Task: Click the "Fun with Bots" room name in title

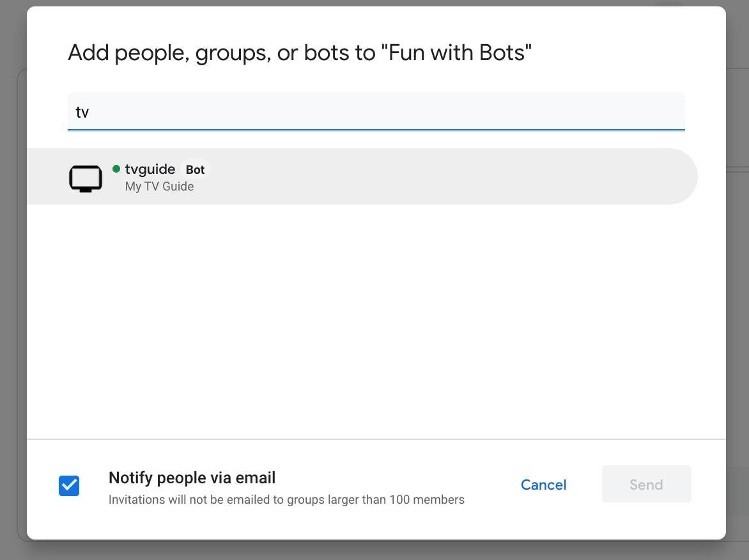Action: pos(456,52)
